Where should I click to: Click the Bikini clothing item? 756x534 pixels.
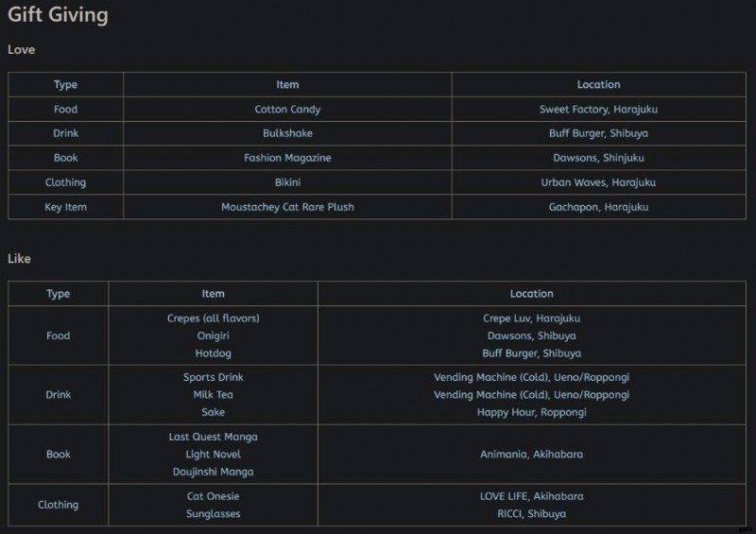287,182
